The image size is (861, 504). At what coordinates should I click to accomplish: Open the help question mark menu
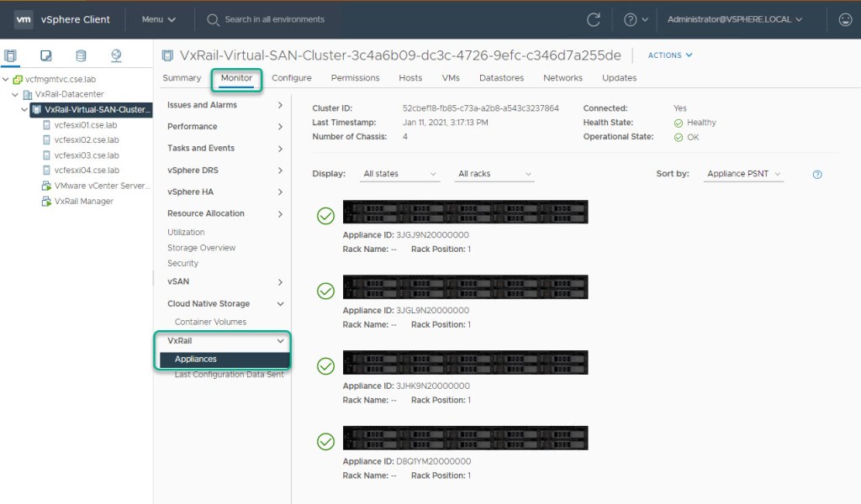(x=636, y=19)
